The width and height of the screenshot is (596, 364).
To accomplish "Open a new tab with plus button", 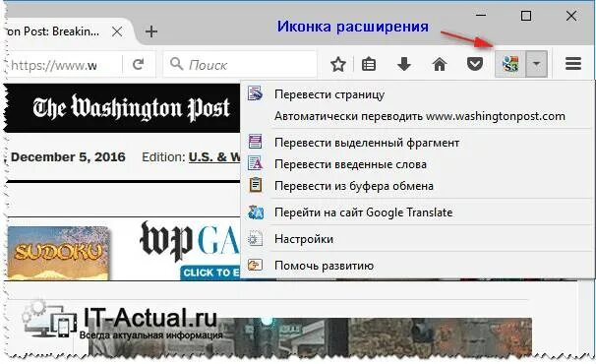I will [151, 31].
